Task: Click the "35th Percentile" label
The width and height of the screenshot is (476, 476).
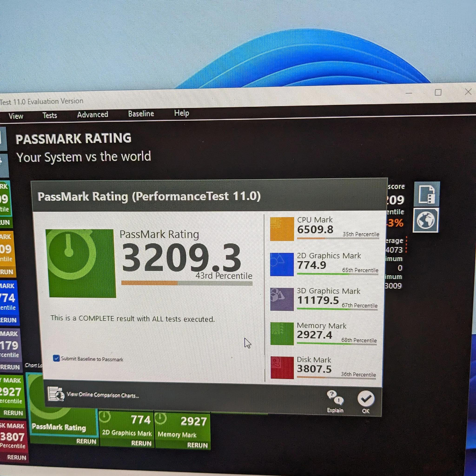Action: pos(361,234)
